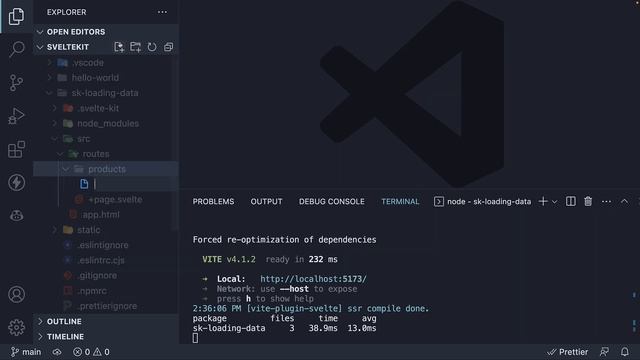Click the new terminal plus icon
Image resolution: width=640 pixels, height=360 pixels.
click(543, 201)
